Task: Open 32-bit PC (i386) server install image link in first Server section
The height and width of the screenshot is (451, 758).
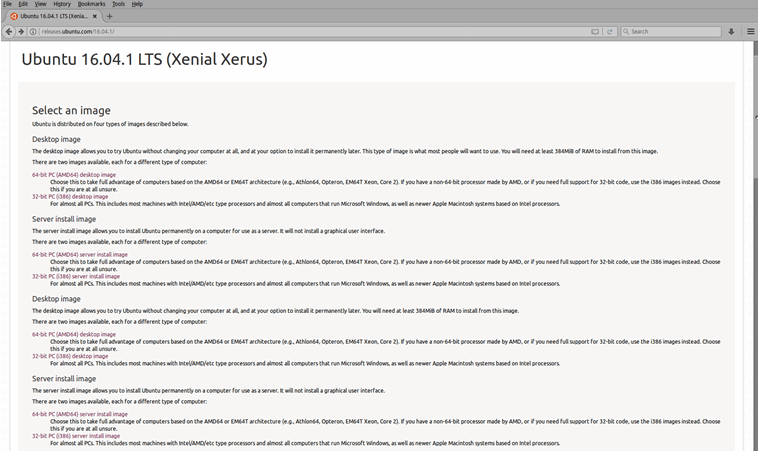Action: [76, 276]
